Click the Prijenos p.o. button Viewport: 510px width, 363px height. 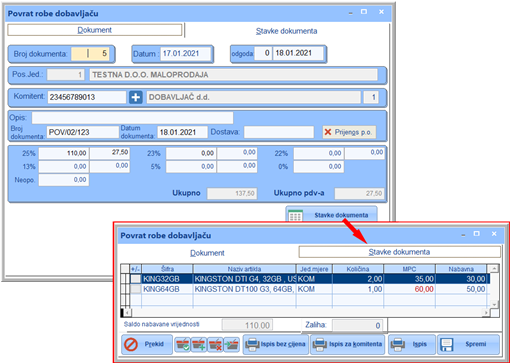(x=349, y=132)
